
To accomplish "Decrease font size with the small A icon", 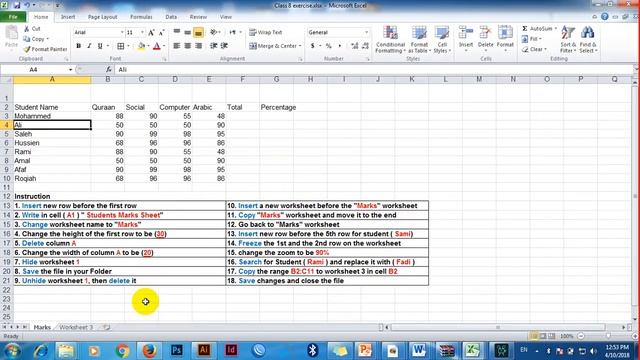I will [x=162, y=32].
